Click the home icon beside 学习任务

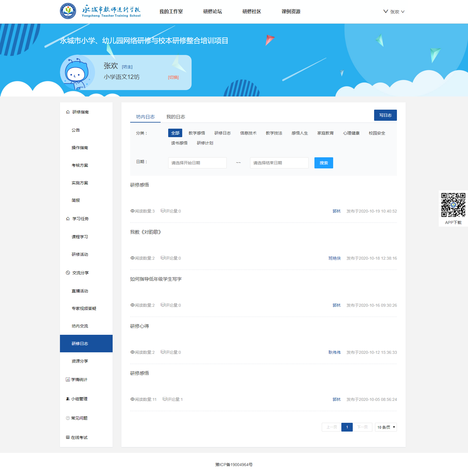(x=68, y=219)
